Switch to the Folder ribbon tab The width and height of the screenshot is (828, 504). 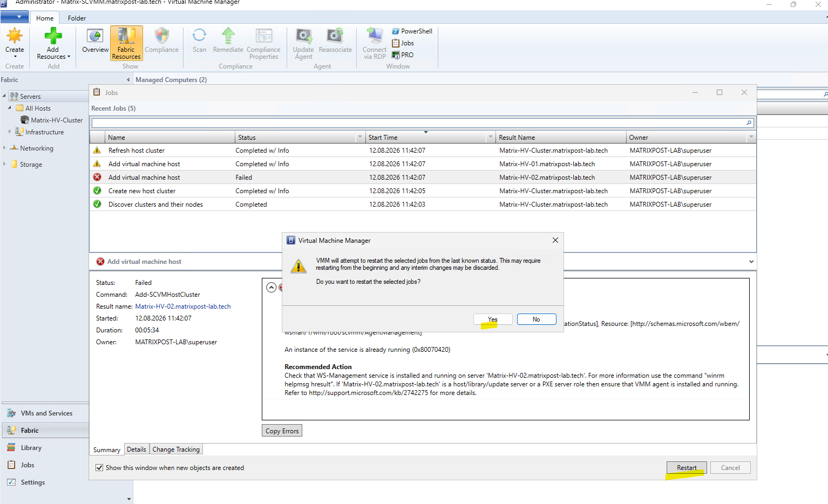77,18
